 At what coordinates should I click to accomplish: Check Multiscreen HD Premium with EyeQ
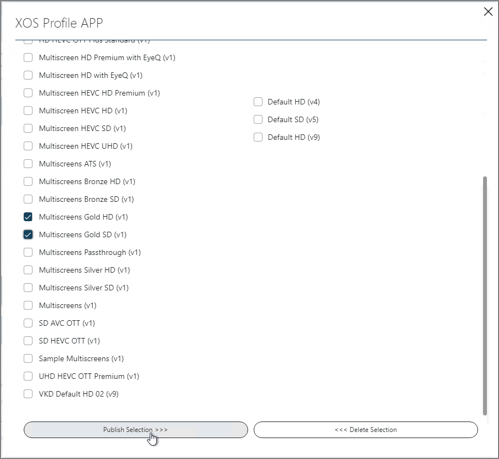point(28,58)
